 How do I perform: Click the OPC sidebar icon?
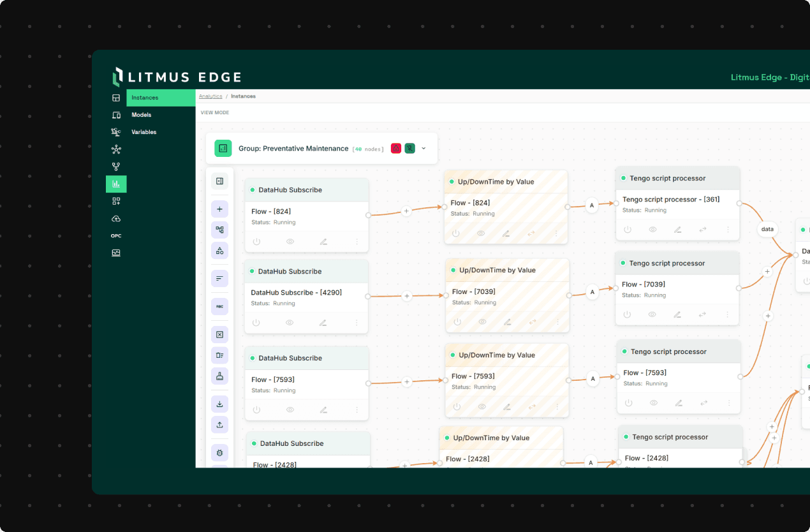116,236
